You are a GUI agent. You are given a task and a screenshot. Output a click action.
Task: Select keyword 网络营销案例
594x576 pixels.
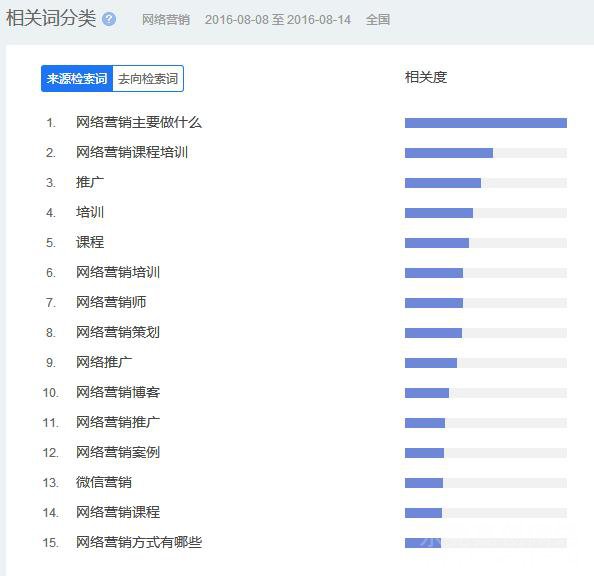point(118,452)
